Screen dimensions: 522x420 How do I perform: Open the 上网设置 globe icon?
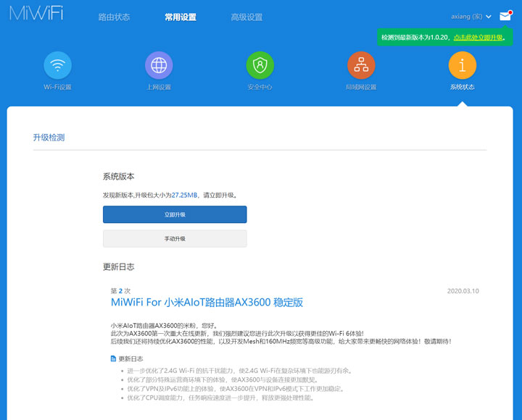click(x=159, y=65)
